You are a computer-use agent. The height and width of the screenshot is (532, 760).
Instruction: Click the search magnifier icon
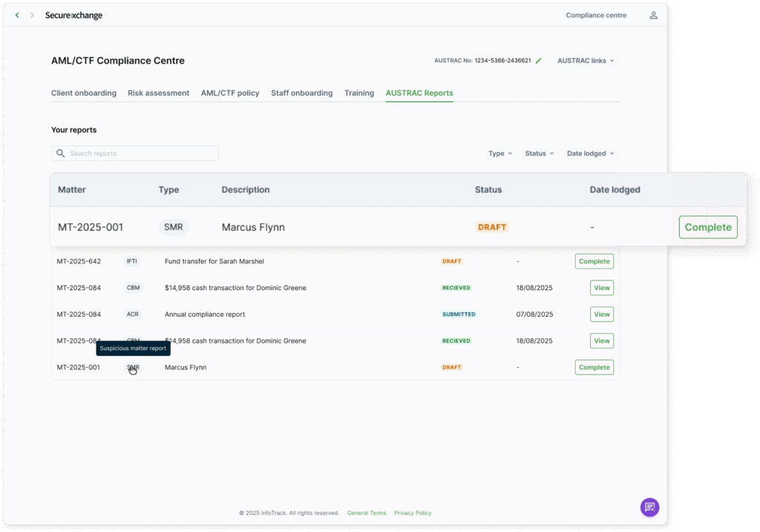(x=61, y=154)
